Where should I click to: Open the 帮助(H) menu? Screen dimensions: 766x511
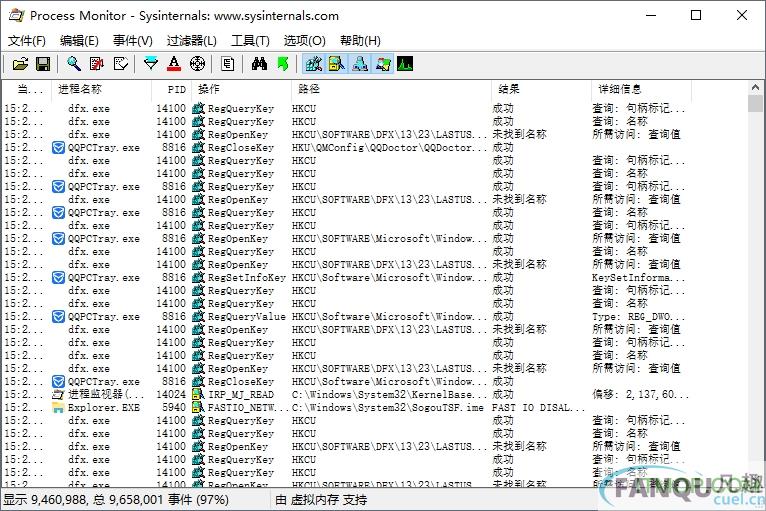point(360,41)
